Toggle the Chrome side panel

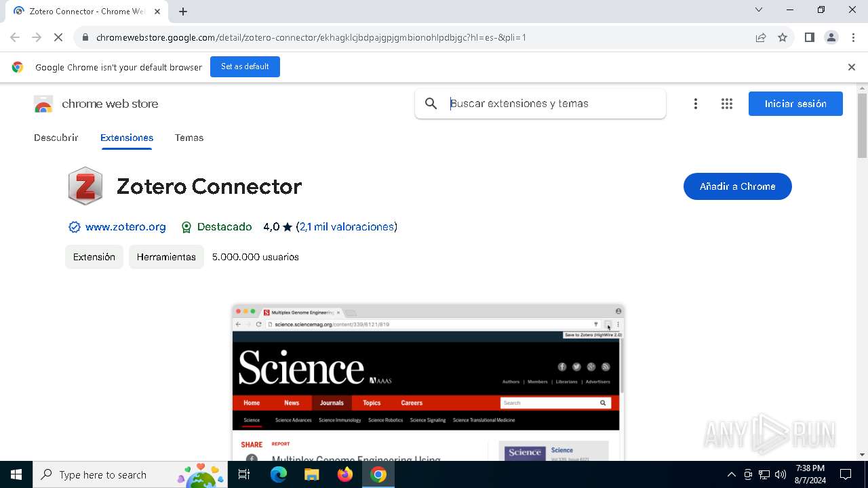pos(810,37)
